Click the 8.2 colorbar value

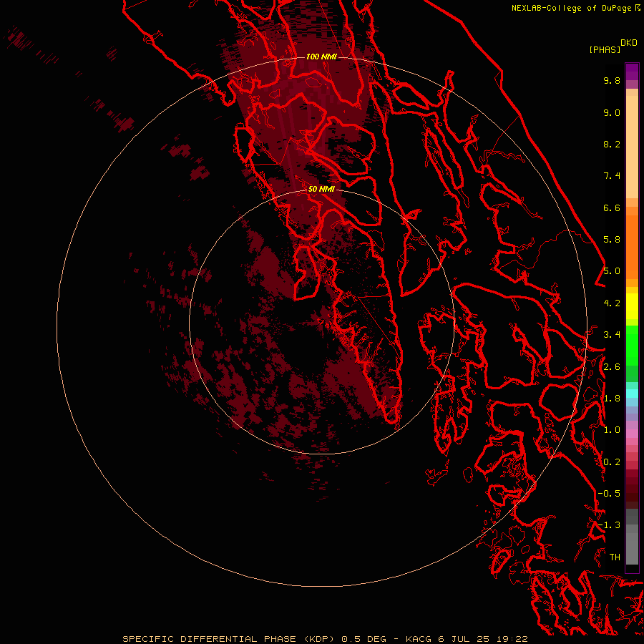tap(612, 144)
